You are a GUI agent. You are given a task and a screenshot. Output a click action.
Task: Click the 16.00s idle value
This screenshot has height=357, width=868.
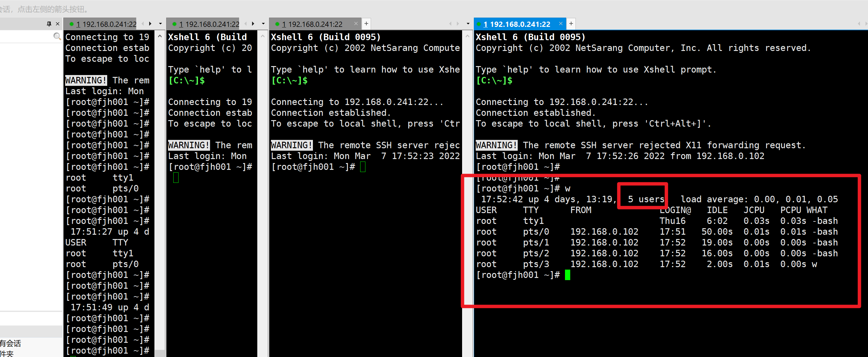[x=717, y=253]
